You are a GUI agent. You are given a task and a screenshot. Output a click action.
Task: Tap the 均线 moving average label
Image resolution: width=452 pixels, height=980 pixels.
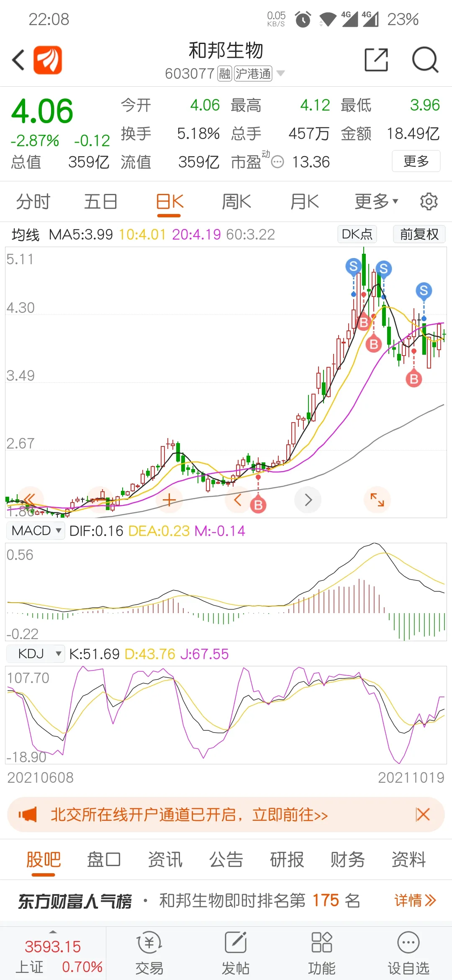(26, 235)
